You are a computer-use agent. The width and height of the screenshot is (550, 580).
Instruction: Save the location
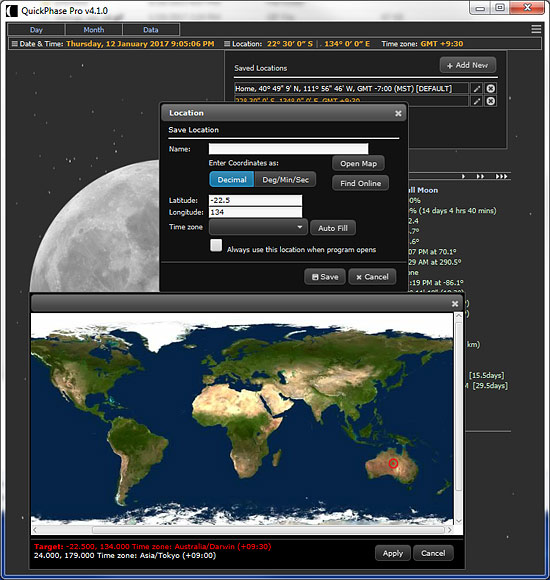point(325,277)
